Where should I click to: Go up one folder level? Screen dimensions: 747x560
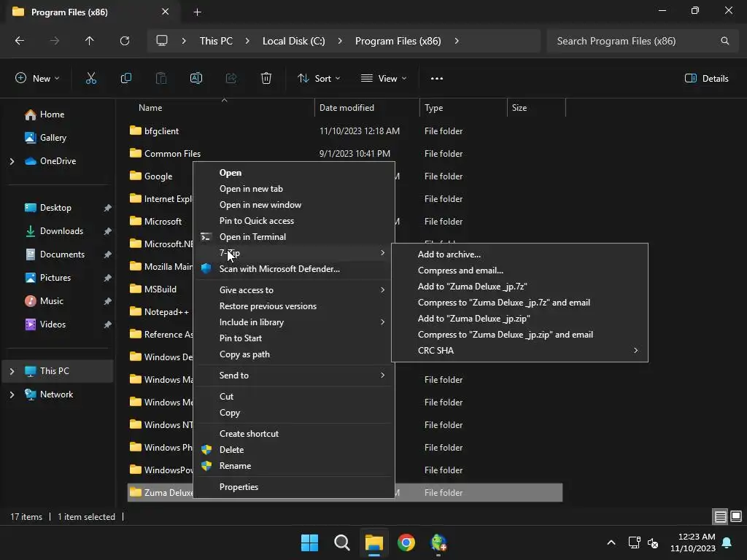click(90, 41)
